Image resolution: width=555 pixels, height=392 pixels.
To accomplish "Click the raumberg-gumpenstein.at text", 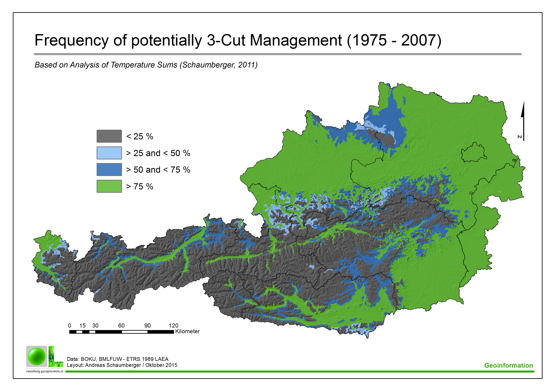I will coord(45,371).
